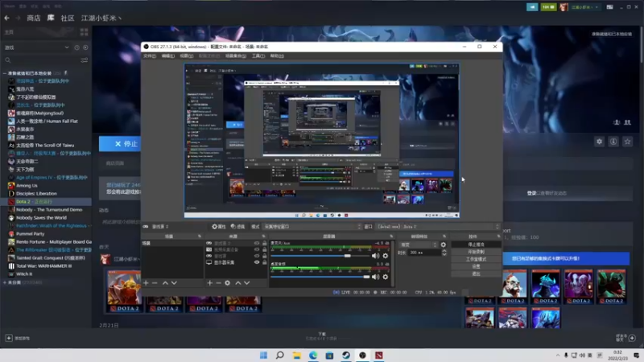
Task: Move source up in the list
Action: 237,283
